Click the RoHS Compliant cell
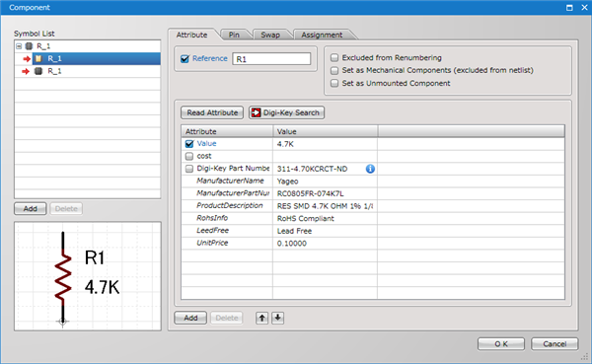Viewport: 592px width, 364px height. click(x=325, y=218)
